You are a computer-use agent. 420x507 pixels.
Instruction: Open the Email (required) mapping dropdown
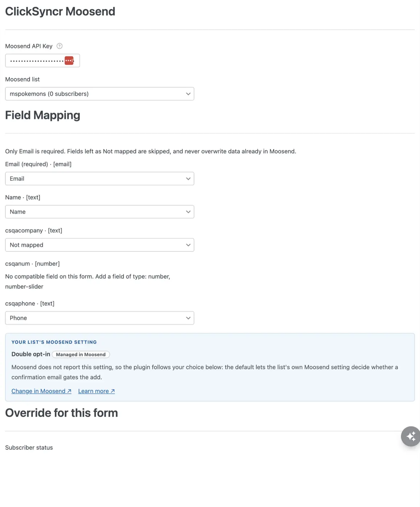click(x=100, y=179)
